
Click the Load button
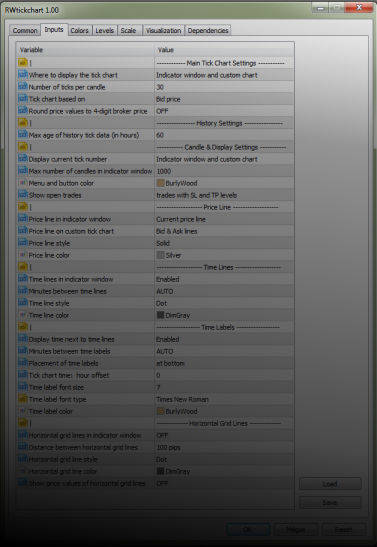330,484
